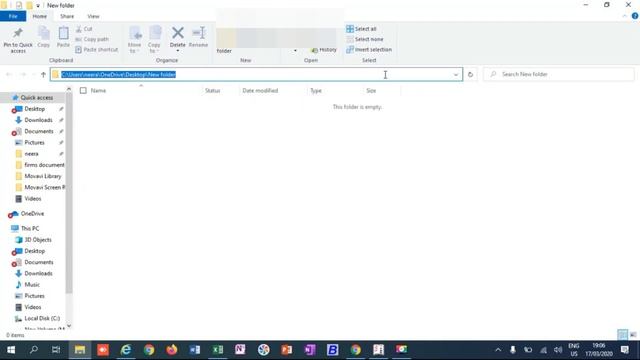The image size is (640, 360).
Task: Refresh the current folder
Action: click(470, 74)
